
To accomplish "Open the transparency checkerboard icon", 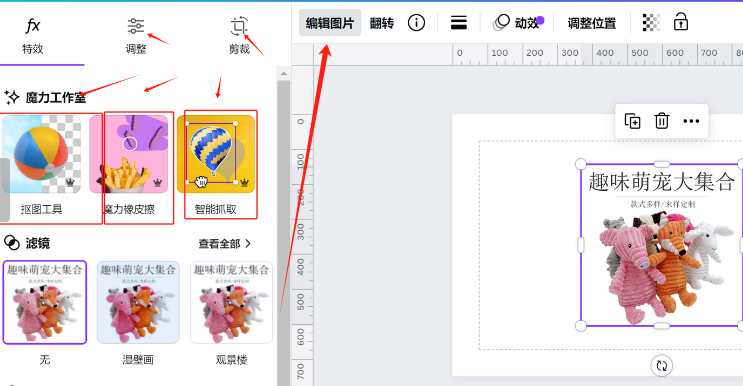I will click(x=651, y=23).
